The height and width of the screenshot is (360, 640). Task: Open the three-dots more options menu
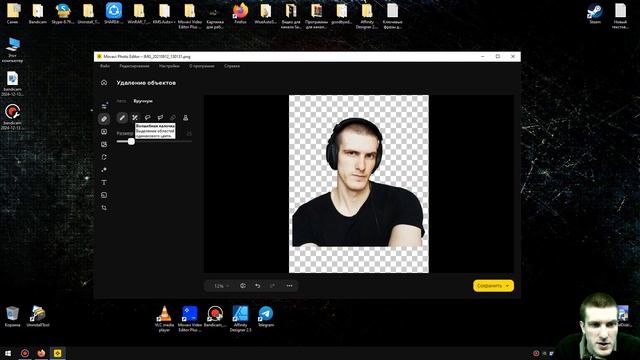tap(289, 286)
